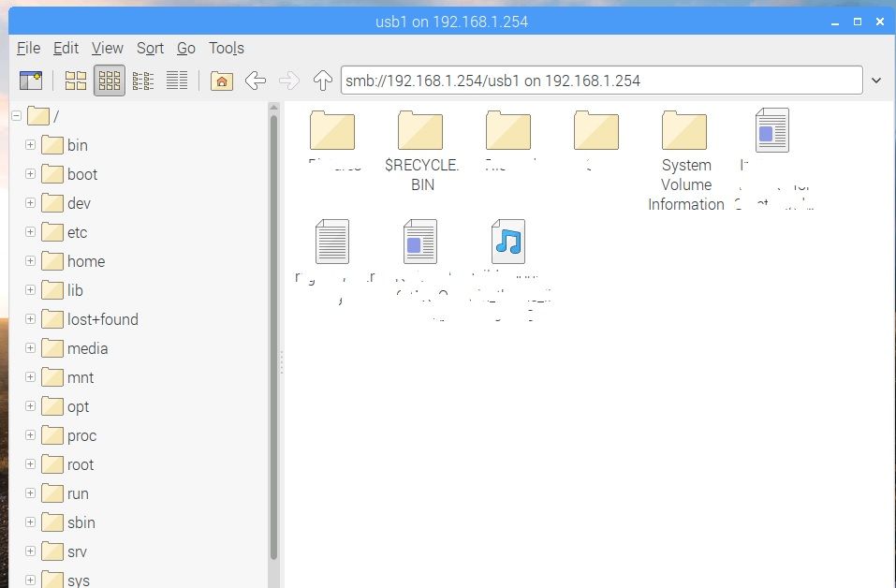Switch to detailed list view
Viewport: 896px width, 588px height.
coord(176,81)
